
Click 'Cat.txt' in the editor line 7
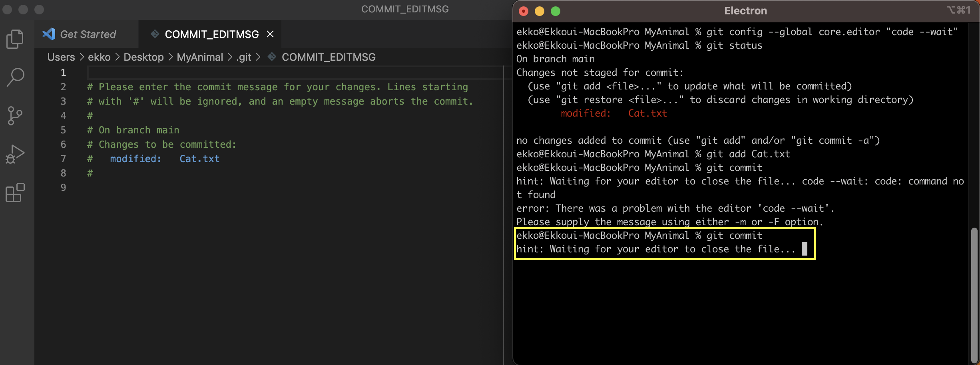point(199,159)
